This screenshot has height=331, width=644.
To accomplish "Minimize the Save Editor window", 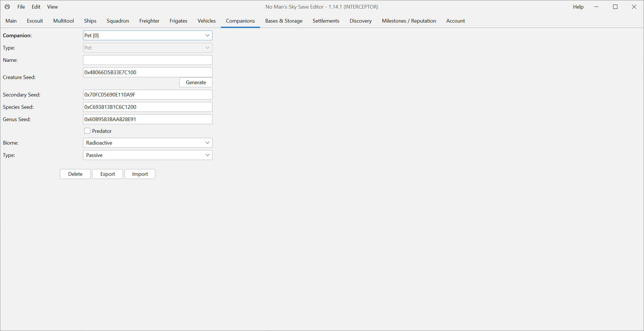I will click(x=596, y=7).
